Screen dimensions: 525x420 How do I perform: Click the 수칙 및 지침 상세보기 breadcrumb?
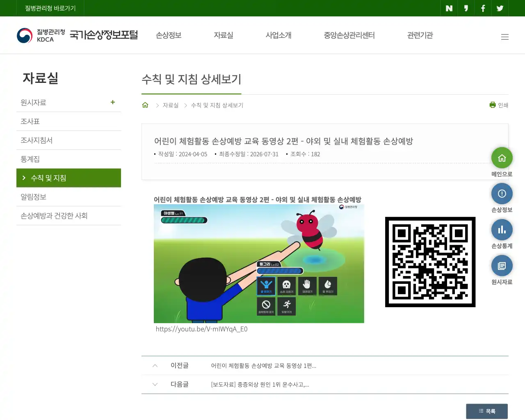[217, 105]
